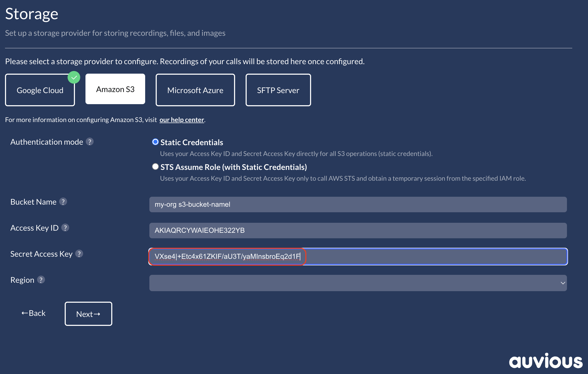The height and width of the screenshot is (374, 588).
Task: Click the help icon next to Authentication mode
Action: point(90,142)
